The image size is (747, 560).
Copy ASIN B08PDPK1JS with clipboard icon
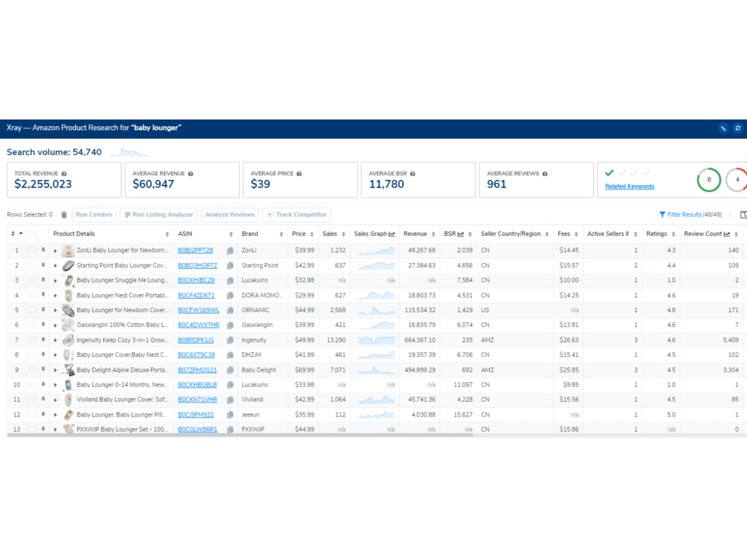click(230, 340)
